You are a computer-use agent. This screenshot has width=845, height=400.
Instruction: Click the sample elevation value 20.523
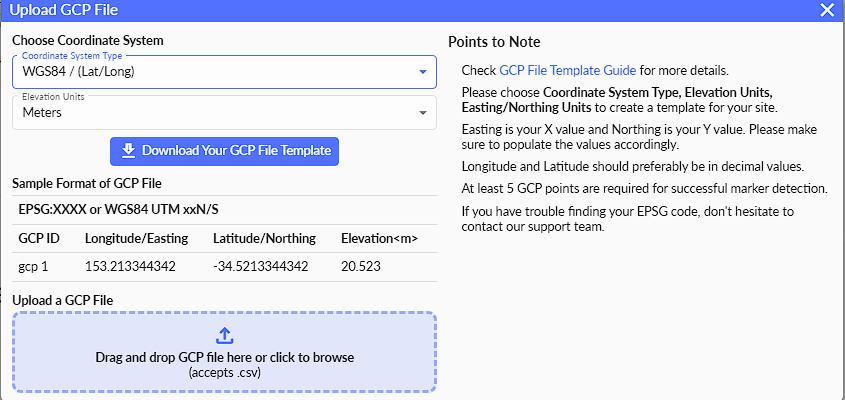[361, 267]
